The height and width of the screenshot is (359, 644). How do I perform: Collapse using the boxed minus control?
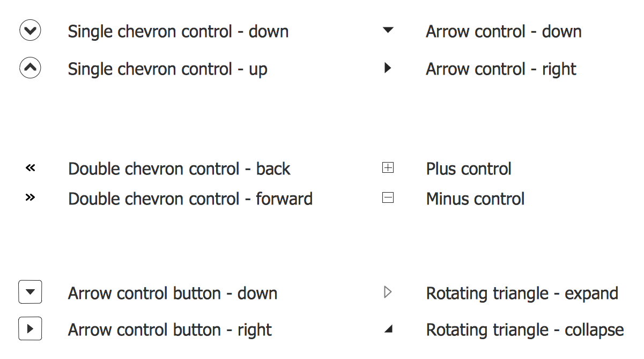pos(388,198)
